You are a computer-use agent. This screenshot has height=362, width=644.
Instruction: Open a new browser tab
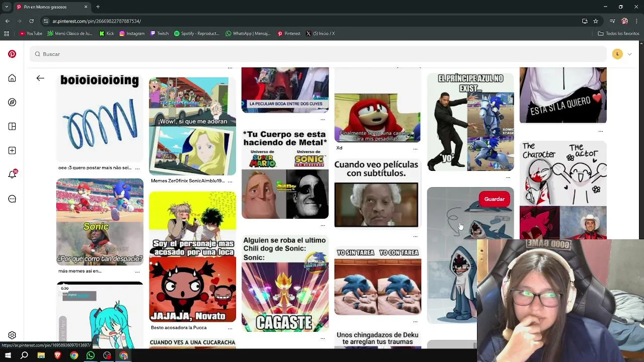(x=98, y=7)
